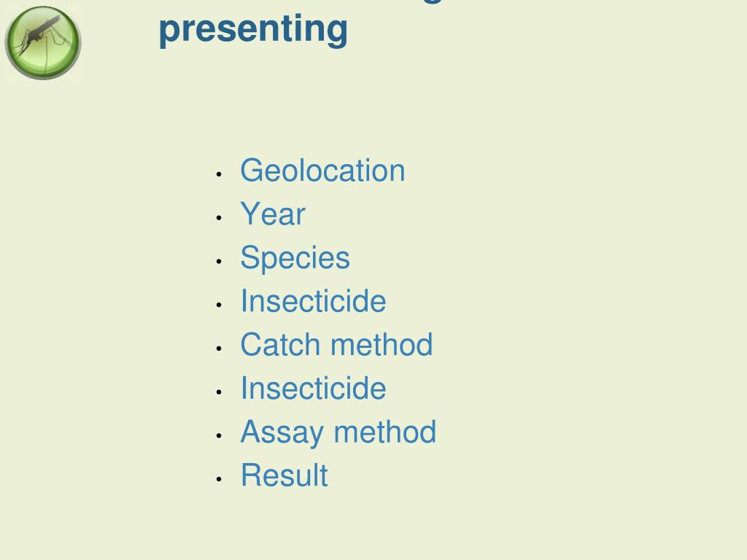Click the bullet point beside Species

click(219, 262)
